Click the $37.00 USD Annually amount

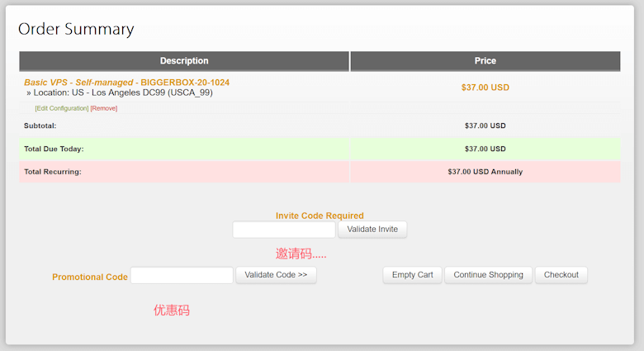tap(485, 172)
